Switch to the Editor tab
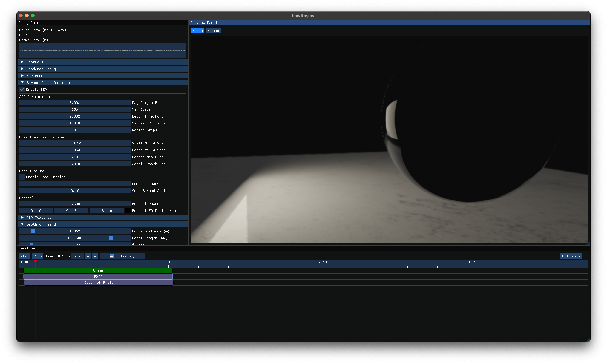This screenshot has width=607, height=364. (x=214, y=31)
